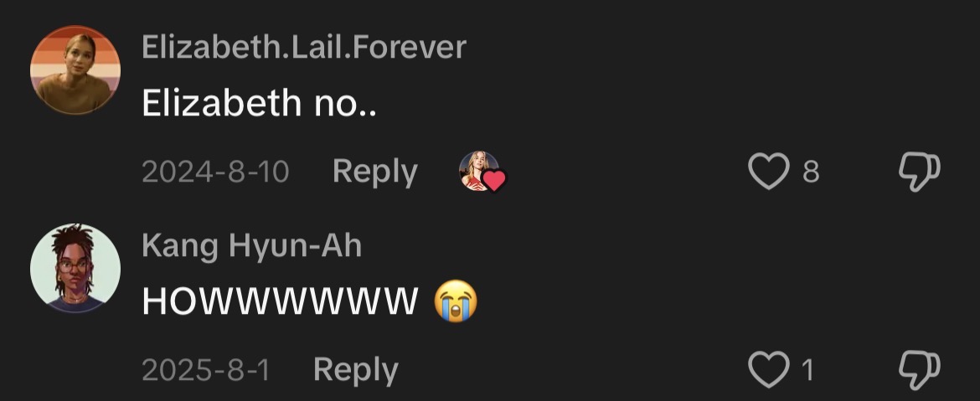Tap the red heart badge on creator avatar
Screen dimensions: 980x401
tap(493, 181)
